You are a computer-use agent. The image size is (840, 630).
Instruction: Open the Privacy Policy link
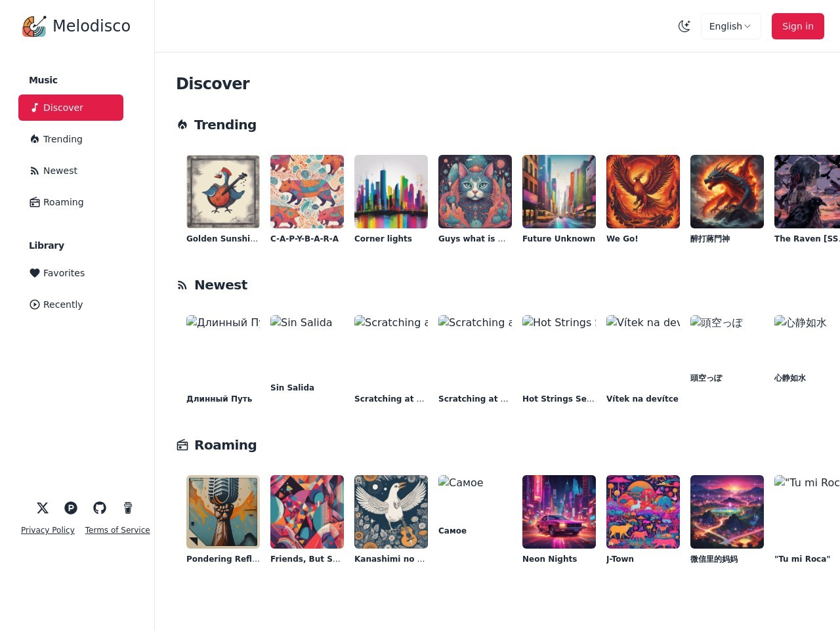click(x=48, y=530)
